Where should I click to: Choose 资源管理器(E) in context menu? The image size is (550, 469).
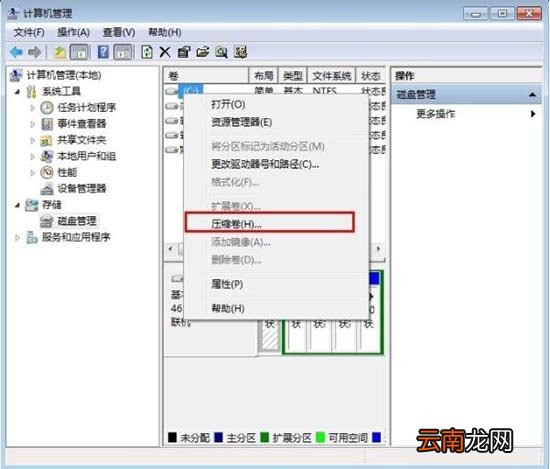pos(277,122)
